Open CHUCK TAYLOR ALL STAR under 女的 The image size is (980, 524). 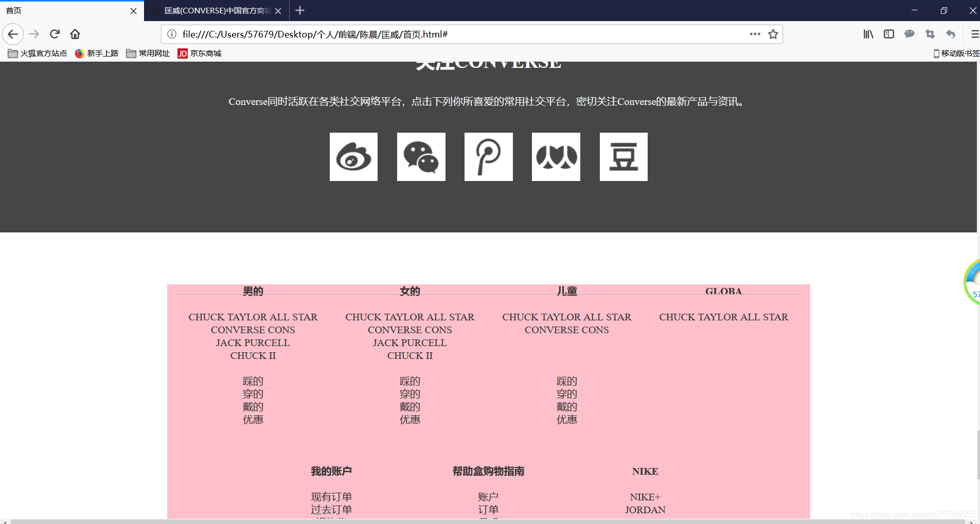click(x=410, y=317)
